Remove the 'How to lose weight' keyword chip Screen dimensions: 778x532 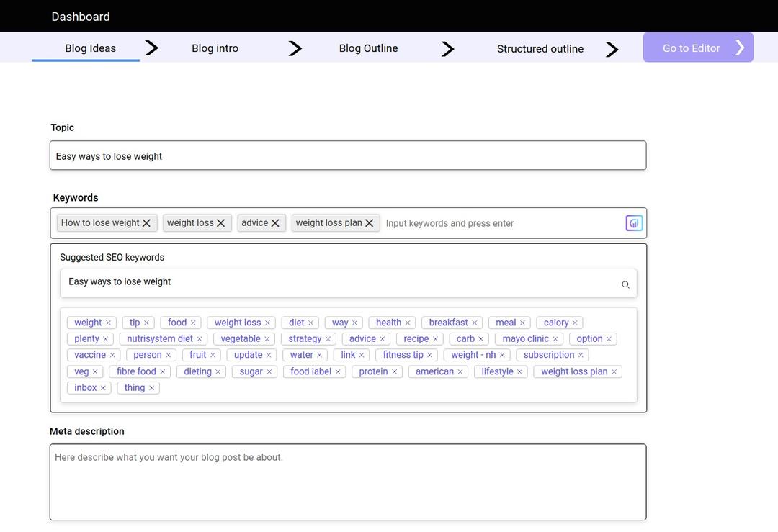click(146, 223)
